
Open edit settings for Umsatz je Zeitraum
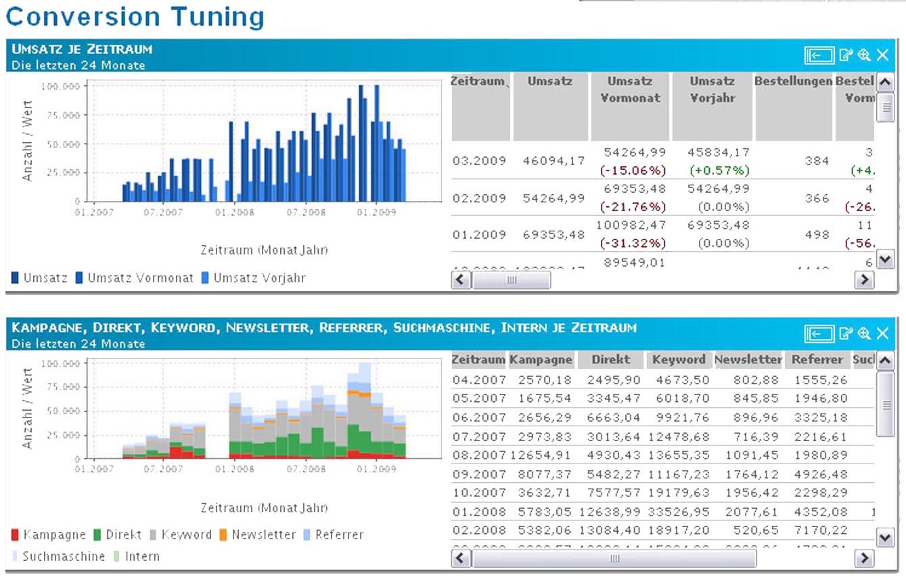tap(846, 55)
